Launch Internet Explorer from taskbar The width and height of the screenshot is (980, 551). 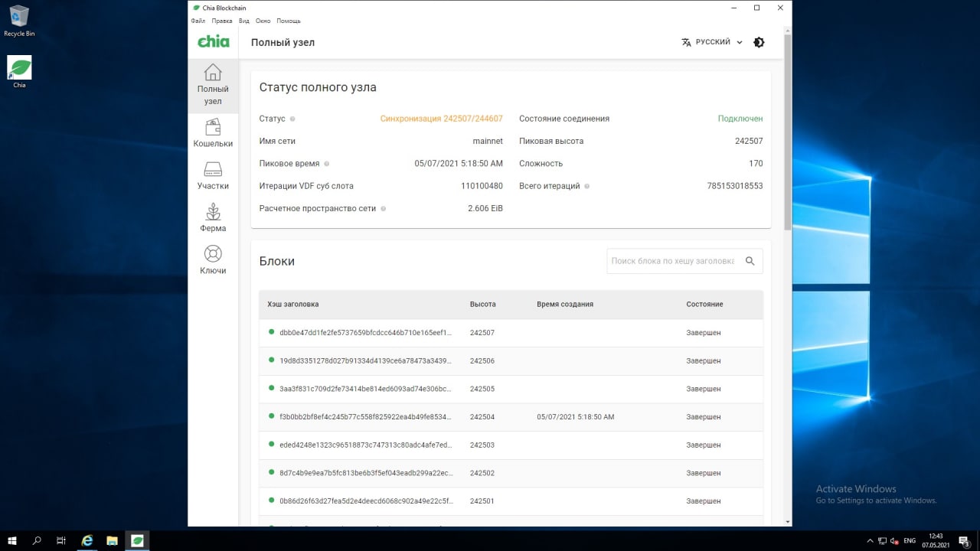pos(87,540)
